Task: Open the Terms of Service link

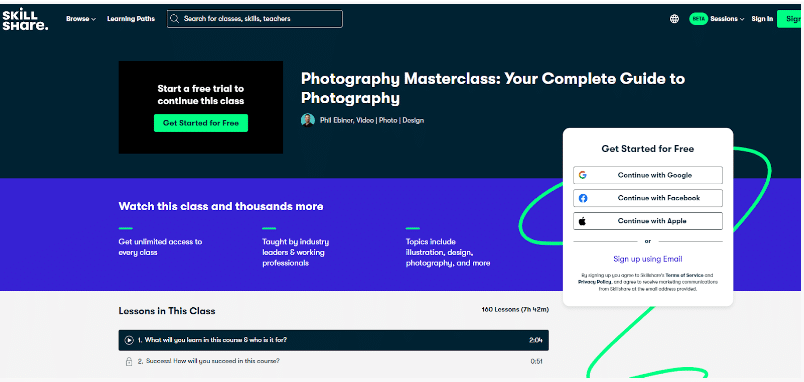Action: pyautogui.click(x=685, y=275)
